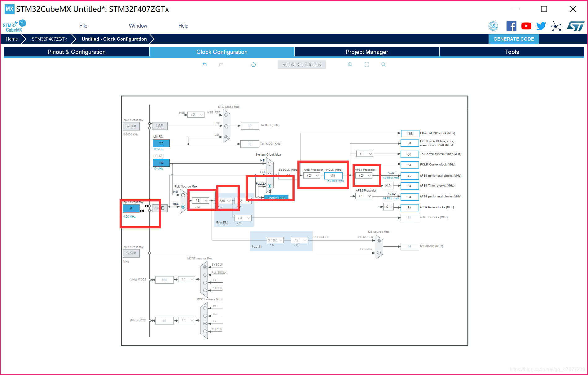The width and height of the screenshot is (588, 375).
Task: Open the APB2 Prescaler dropdown
Action: 364,196
